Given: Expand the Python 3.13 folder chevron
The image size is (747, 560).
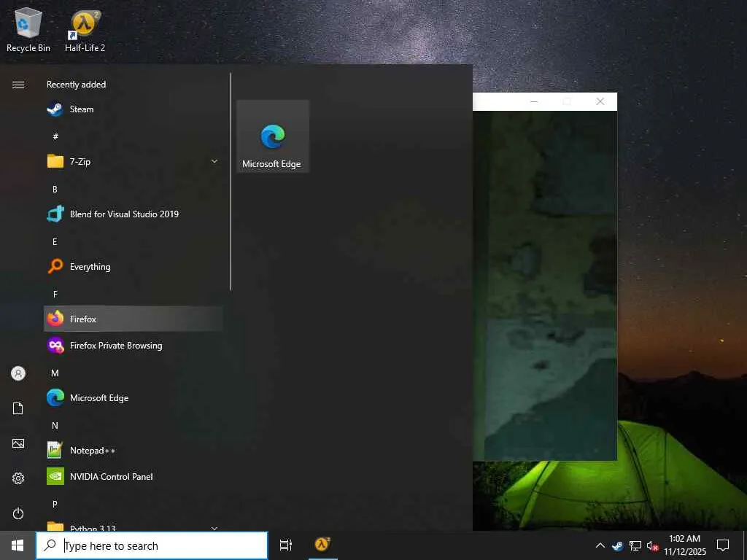Looking at the screenshot, I should pyautogui.click(x=214, y=528).
